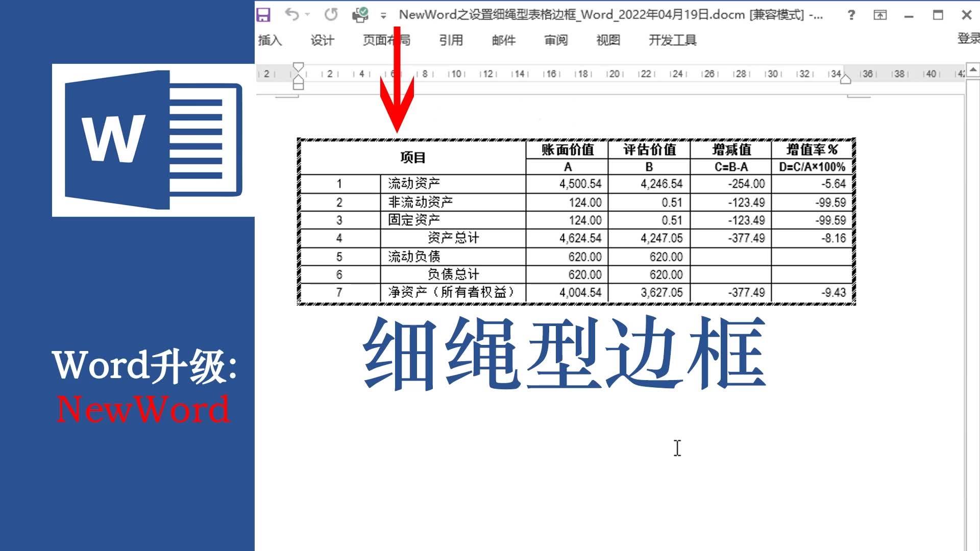Screen dimensions: 980x551
Task: Click the first line indent marker on ruler
Action: click(298, 67)
